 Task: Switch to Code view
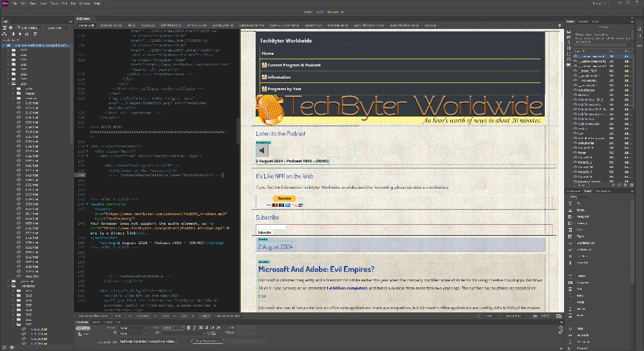click(x=308, y=12)
